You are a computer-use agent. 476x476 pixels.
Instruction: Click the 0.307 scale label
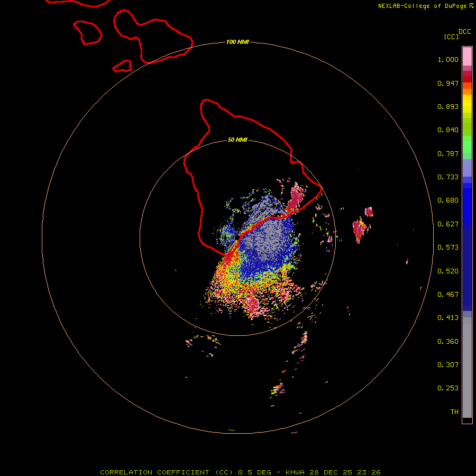tap(448, 365)
